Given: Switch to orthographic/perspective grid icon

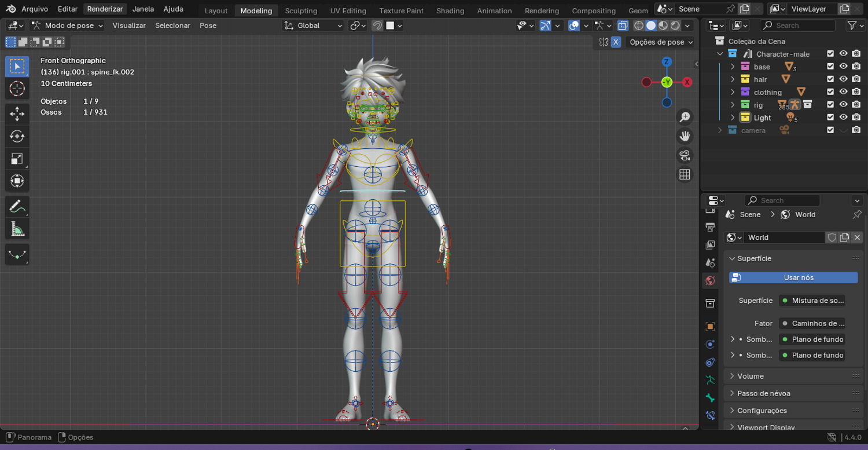Looking at the screenshot, I should [x=685, y=174].
